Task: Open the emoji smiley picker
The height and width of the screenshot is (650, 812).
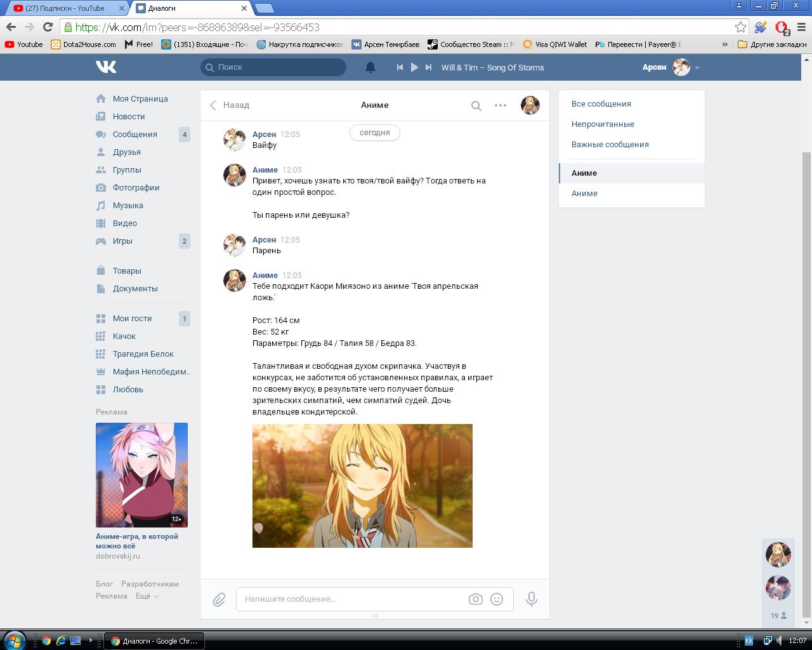Action: point(497,599)
